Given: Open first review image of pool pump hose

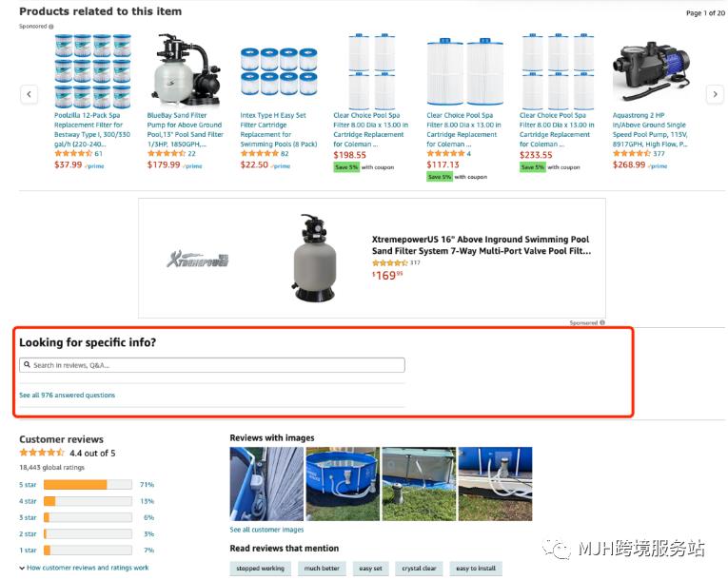Looking at the screenshot, I should coord(266,484).
